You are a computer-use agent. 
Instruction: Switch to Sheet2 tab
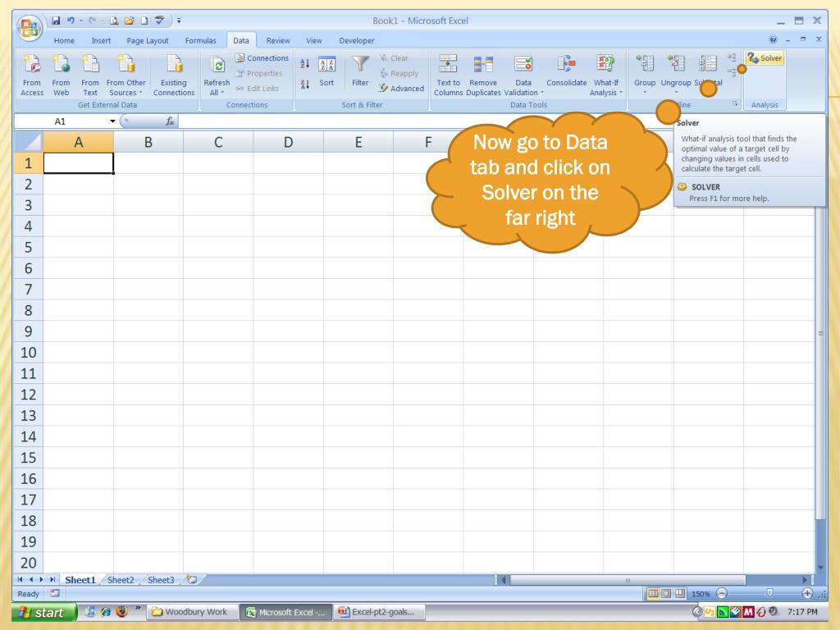pyautogui.click(x=121, y=580)
